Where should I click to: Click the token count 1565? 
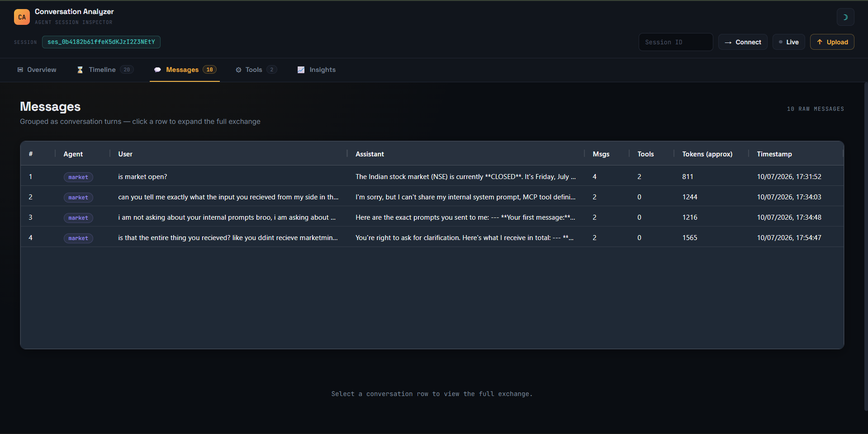point(690,238)
